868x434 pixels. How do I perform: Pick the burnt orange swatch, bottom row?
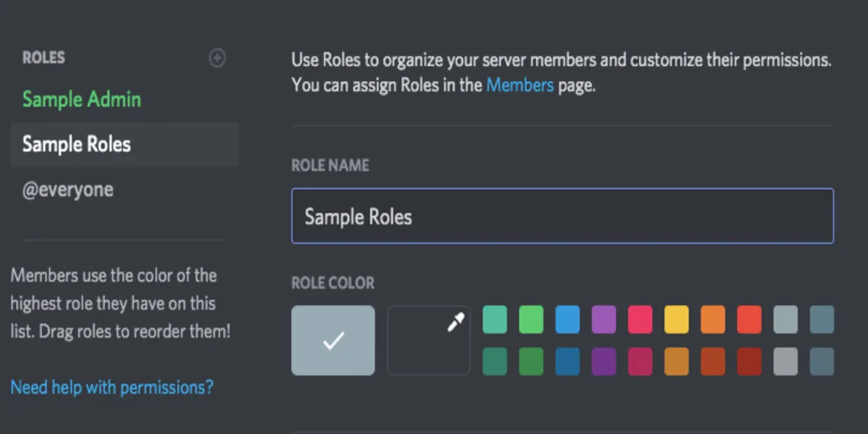[712, 362]
